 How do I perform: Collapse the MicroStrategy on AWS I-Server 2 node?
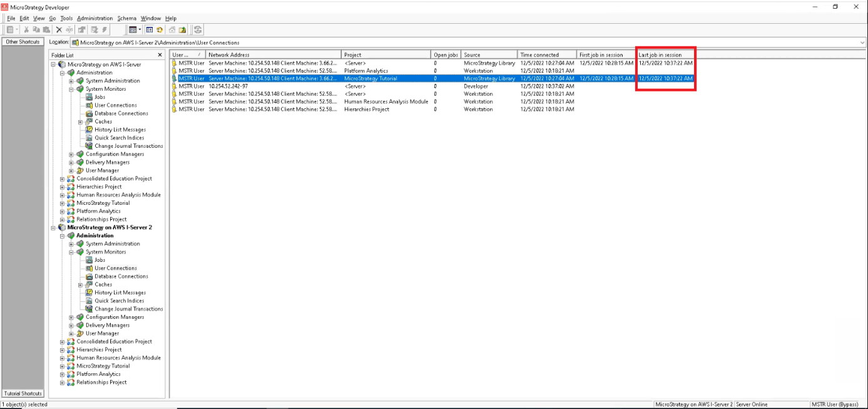(54, 227)
